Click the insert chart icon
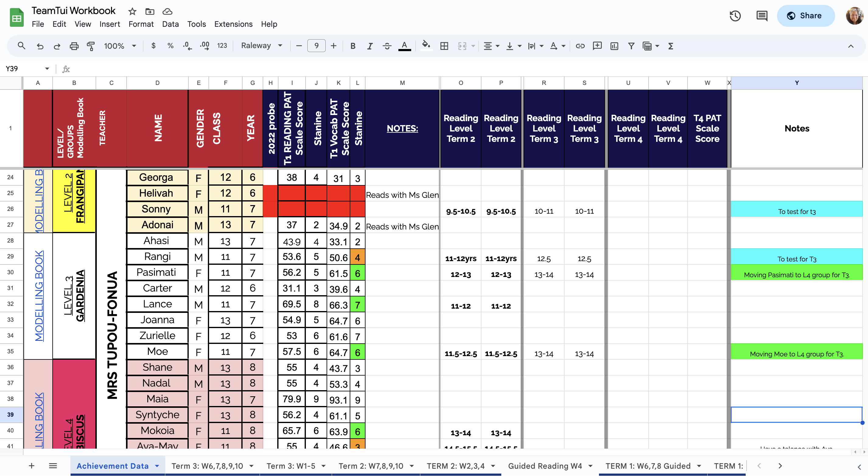868x476 pixels. pos(614,46)
